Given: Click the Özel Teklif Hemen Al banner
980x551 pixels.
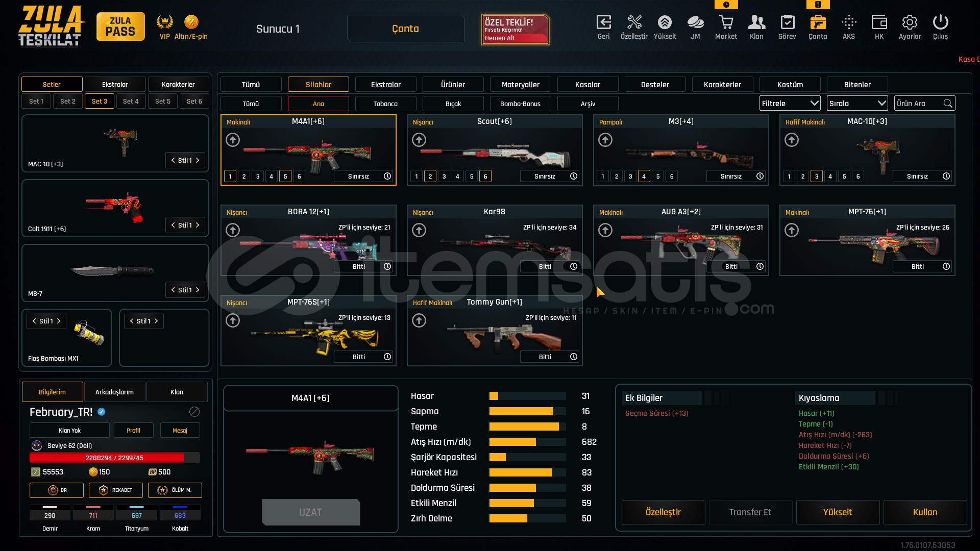Looking at the screenshot, I should [515, 30].
